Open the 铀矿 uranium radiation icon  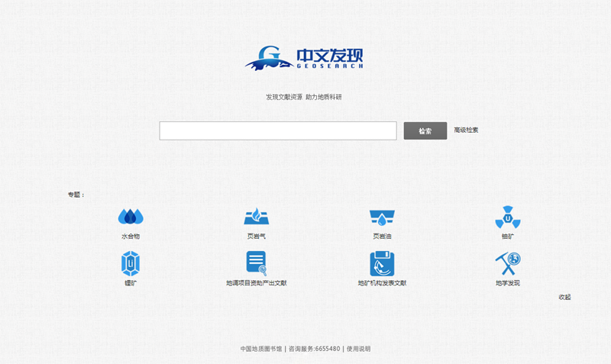[508, 217]
